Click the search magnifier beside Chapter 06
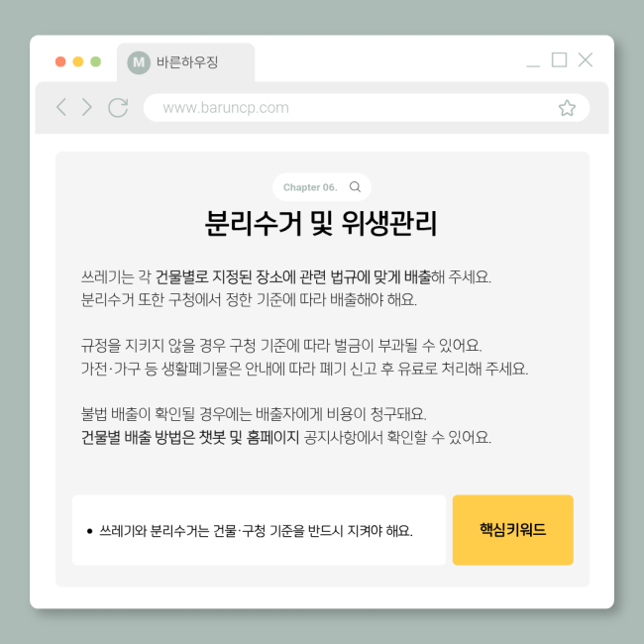The height and width of the screenshot is (644, 644). coord(355,187)
